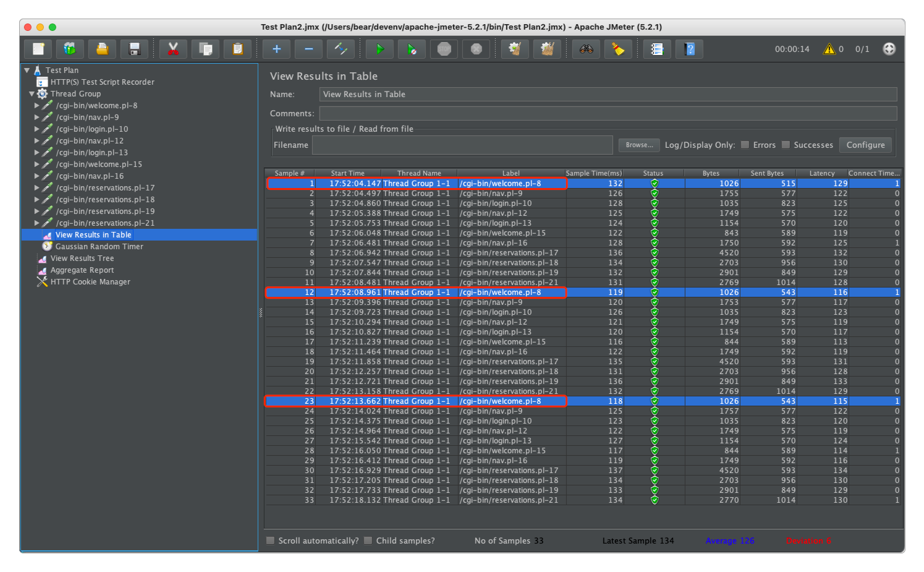Select View Results in Table tree item
The image size is (924, 572).
coord(93,235)
